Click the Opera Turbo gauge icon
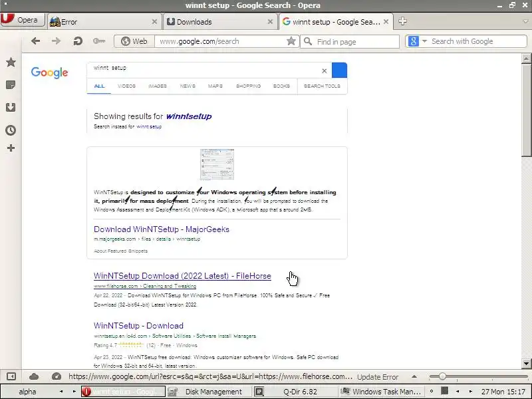The width and height of the screenshot is (532, 399). pyautogui.click(x=57, y=376)
